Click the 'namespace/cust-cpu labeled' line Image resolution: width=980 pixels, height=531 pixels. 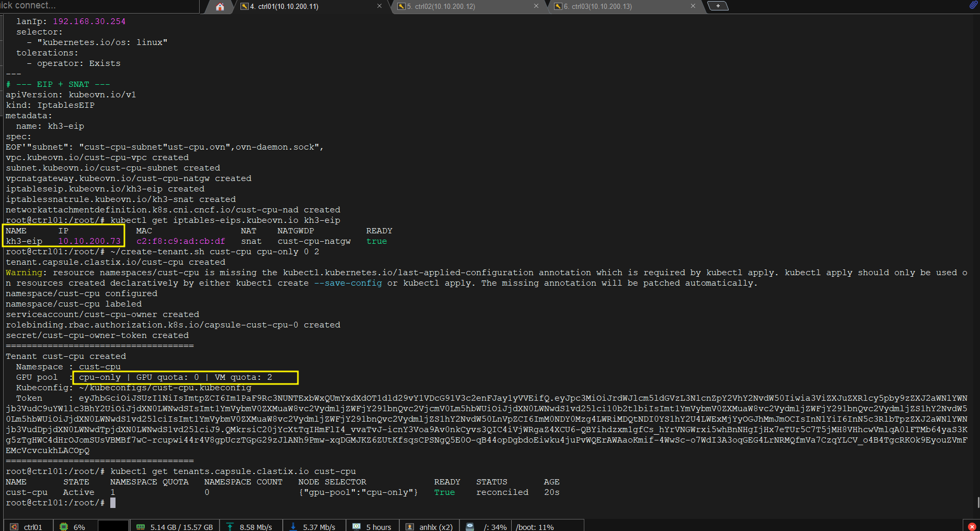pos(74,304)
